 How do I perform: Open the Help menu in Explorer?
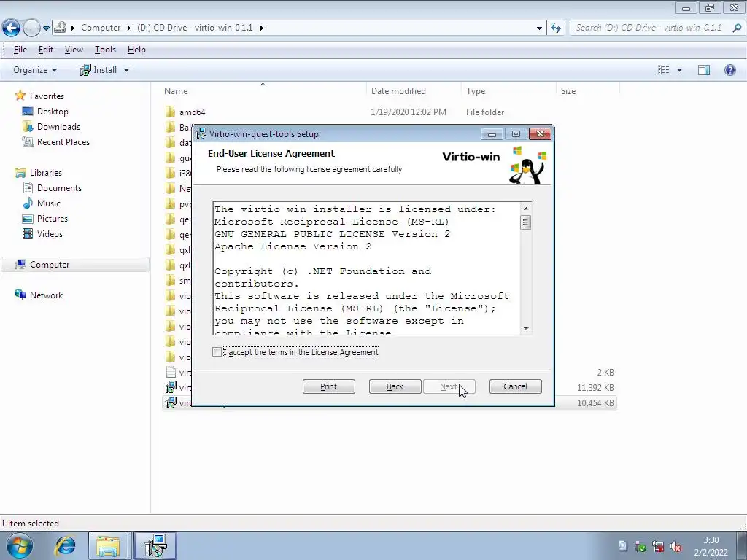(136, 50)
